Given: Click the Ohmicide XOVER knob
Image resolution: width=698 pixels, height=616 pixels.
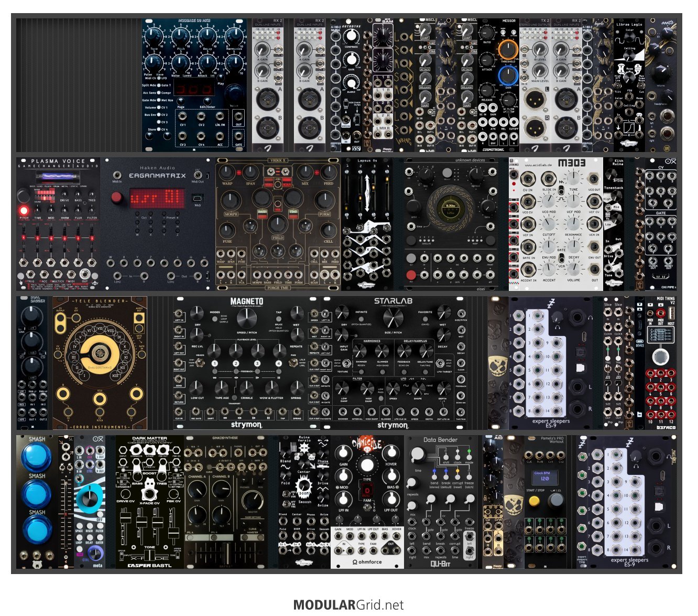Looking at the screenshot, I should coord(391,454).
